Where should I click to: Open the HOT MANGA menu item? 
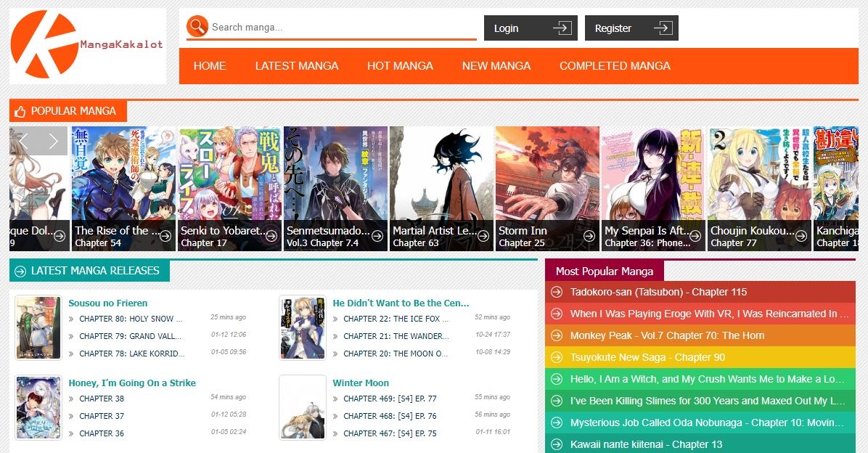[400, 66]
